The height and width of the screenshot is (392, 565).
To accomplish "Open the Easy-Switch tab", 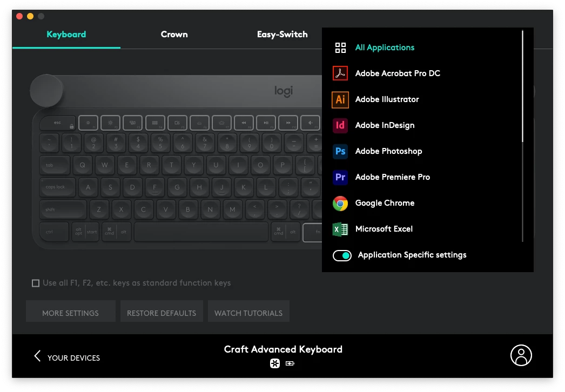I will point(282,35).
